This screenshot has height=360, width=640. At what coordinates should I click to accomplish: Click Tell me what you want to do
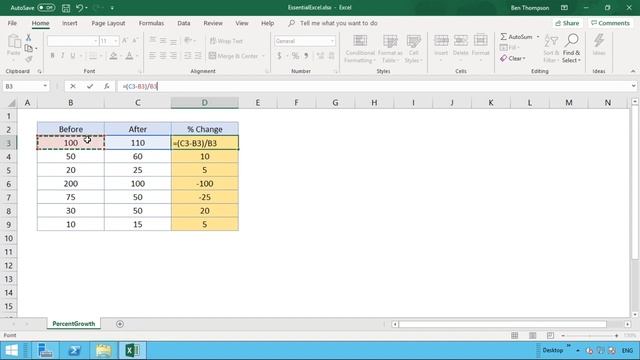[338, 23]
